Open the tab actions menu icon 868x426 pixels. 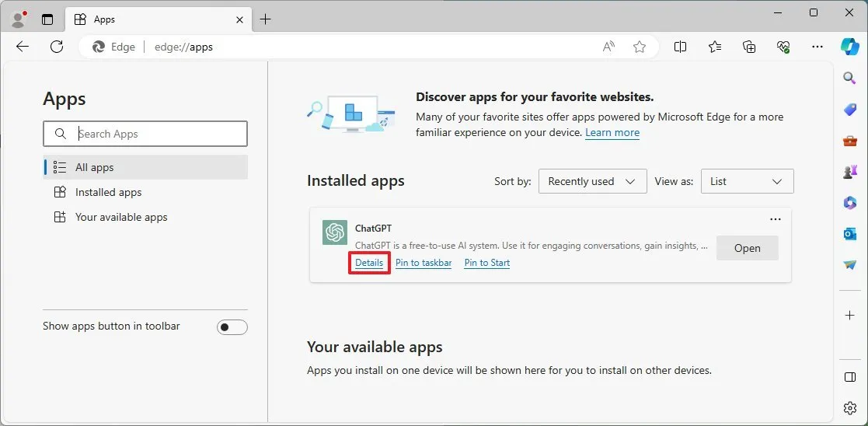point(47,19)
